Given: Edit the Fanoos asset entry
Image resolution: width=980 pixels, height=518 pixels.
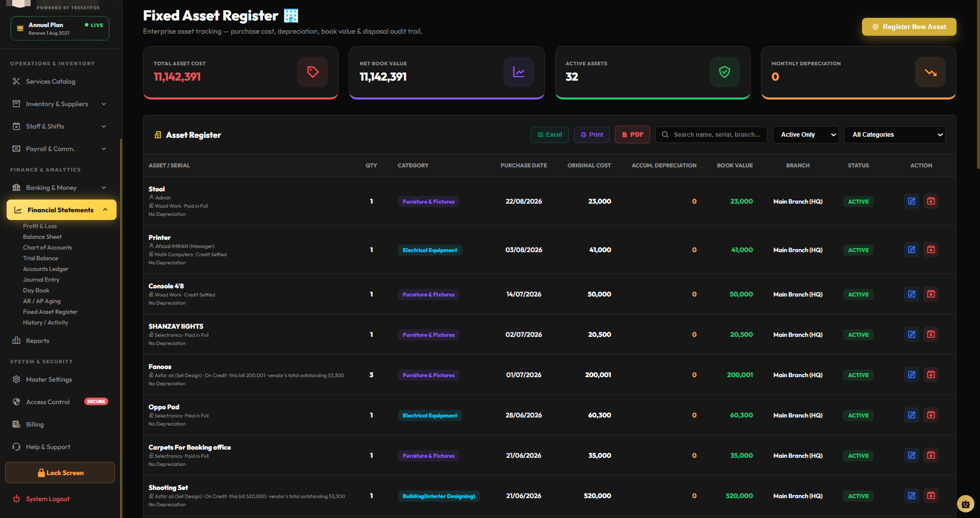Looking at the screenshot, I should (912, 375).
